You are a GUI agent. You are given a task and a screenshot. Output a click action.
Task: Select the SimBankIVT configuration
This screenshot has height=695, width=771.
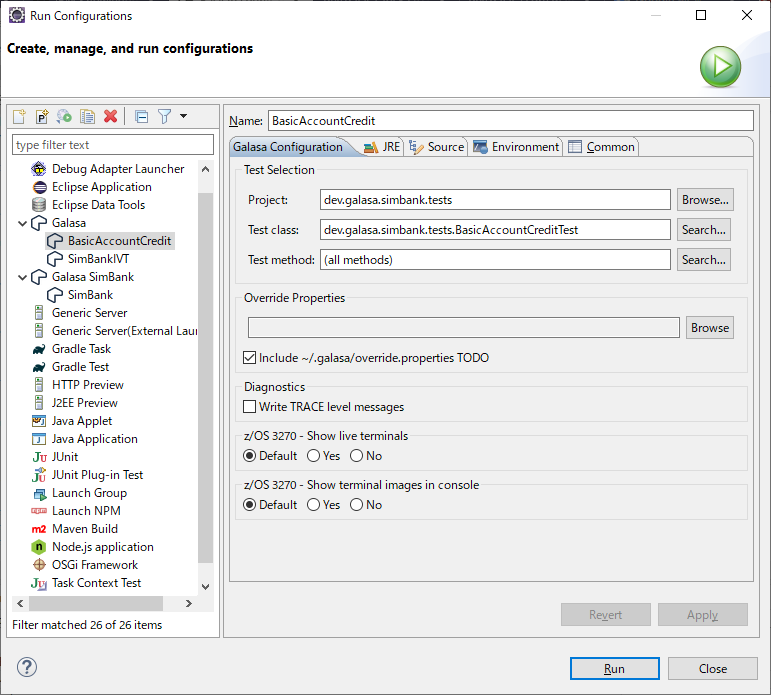tap(98, 259)
